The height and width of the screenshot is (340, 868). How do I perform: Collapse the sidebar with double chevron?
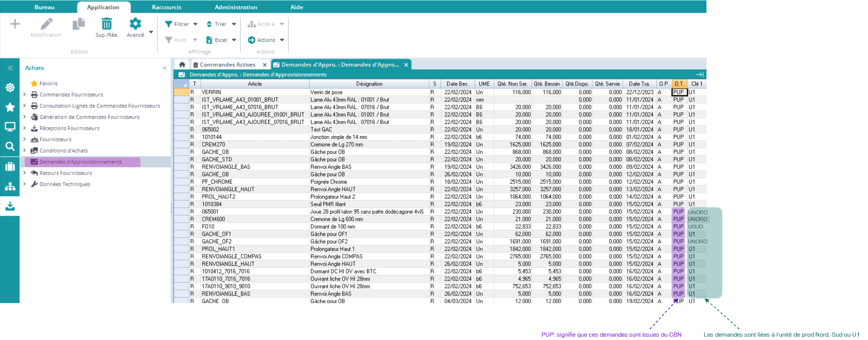tap(10, 68)
